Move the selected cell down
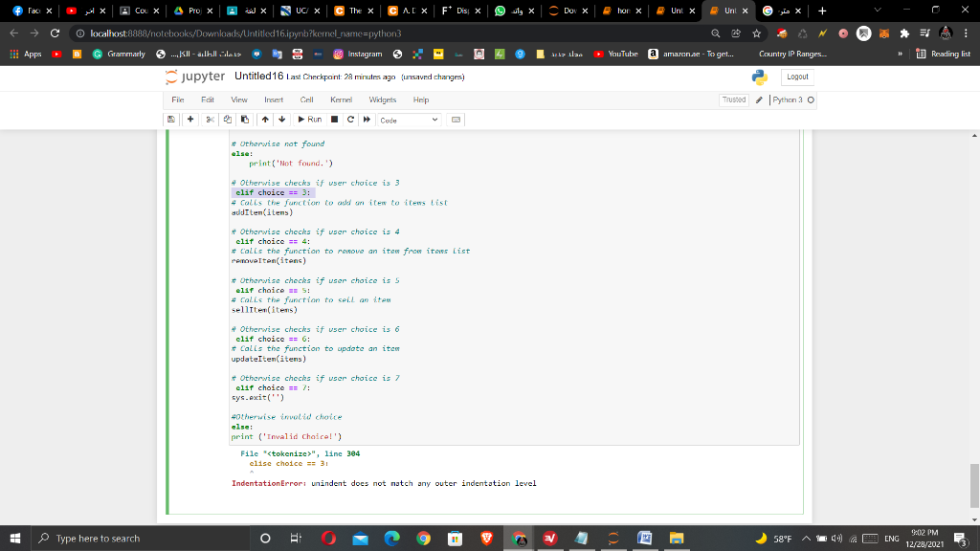The height and width of the screenshot is (551, 980). point(282,120)
